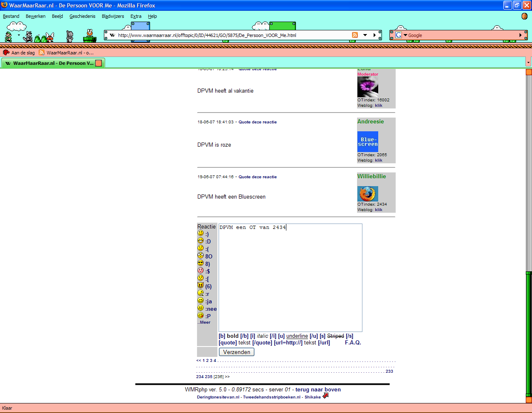
Task: Click the green bushes toolbar icon
Action: [40, 39]
